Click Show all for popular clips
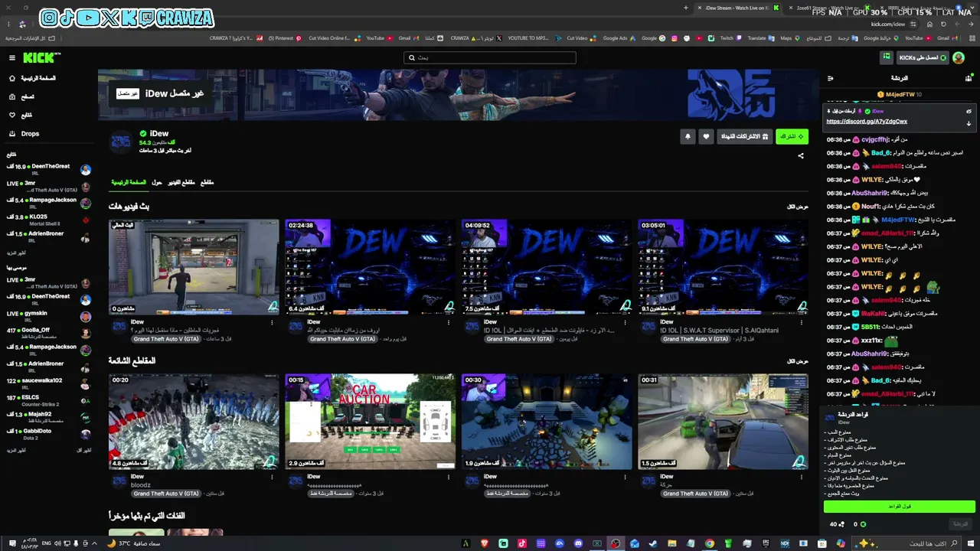This screenshot has height=551, width=980. (x=798, y=361)
